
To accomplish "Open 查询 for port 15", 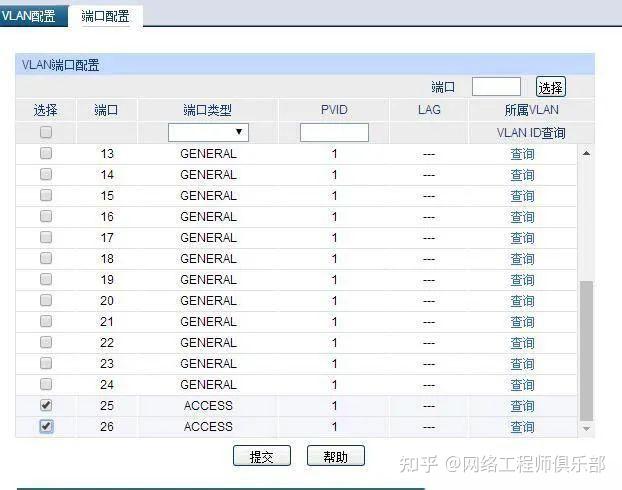I will click(x=522, y=196).
